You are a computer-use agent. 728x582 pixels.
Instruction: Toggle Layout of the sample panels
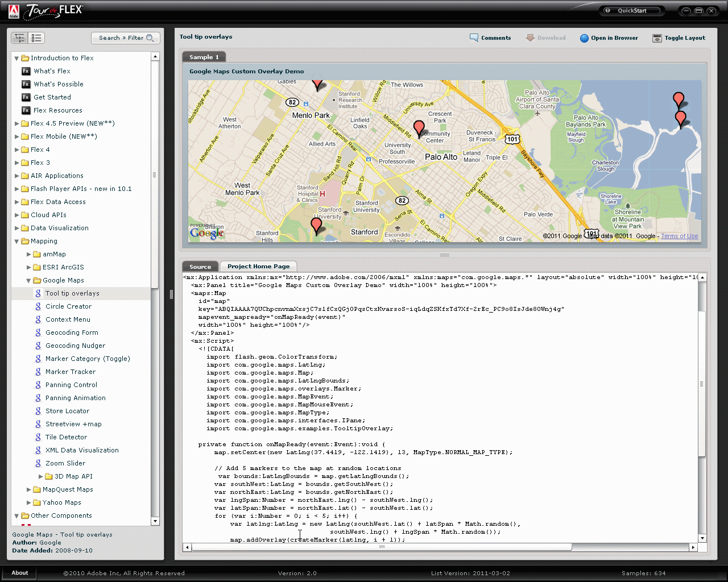point(679,38)
